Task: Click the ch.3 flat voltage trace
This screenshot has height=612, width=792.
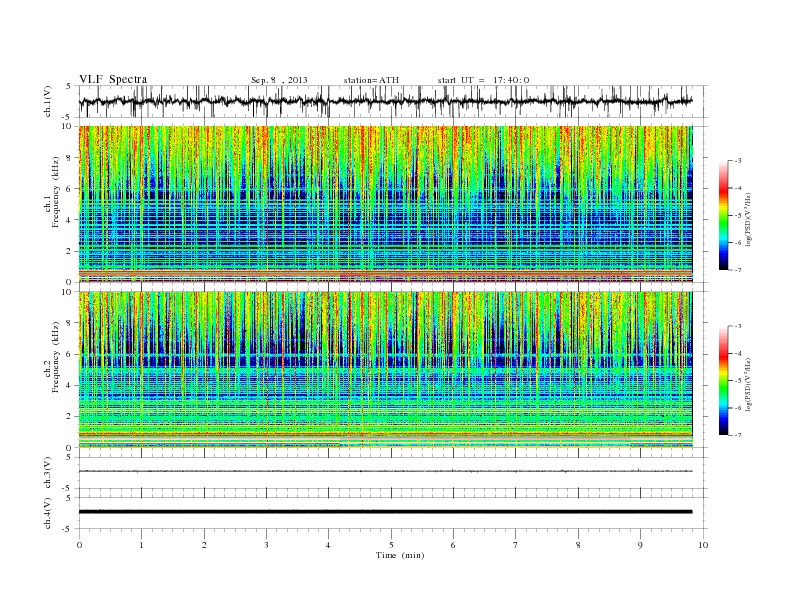Action: click(386, 471)
